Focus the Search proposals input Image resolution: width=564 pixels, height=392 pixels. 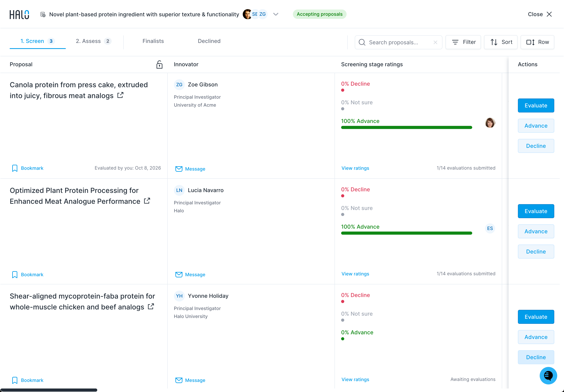(398, 42)
